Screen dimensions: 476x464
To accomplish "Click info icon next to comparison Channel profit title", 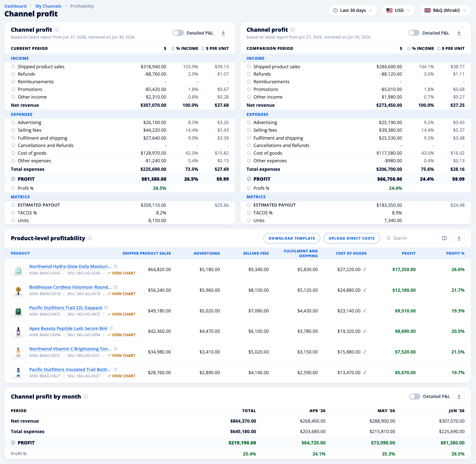I will pyautogui.click(x=292, y=30).
